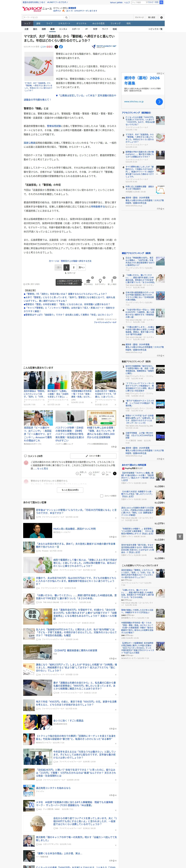Open the 速報 tab
Viewport: 186px width, 868px height.
[x=38, y=24]
